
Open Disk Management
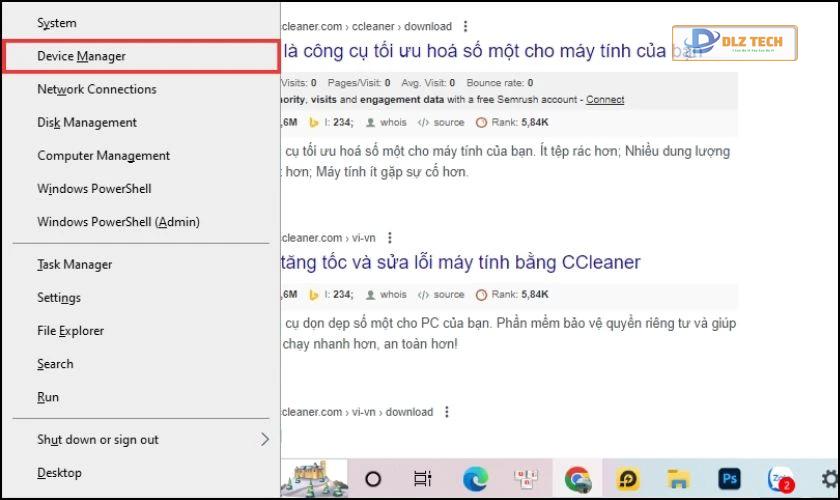click(x=141, y=123)
